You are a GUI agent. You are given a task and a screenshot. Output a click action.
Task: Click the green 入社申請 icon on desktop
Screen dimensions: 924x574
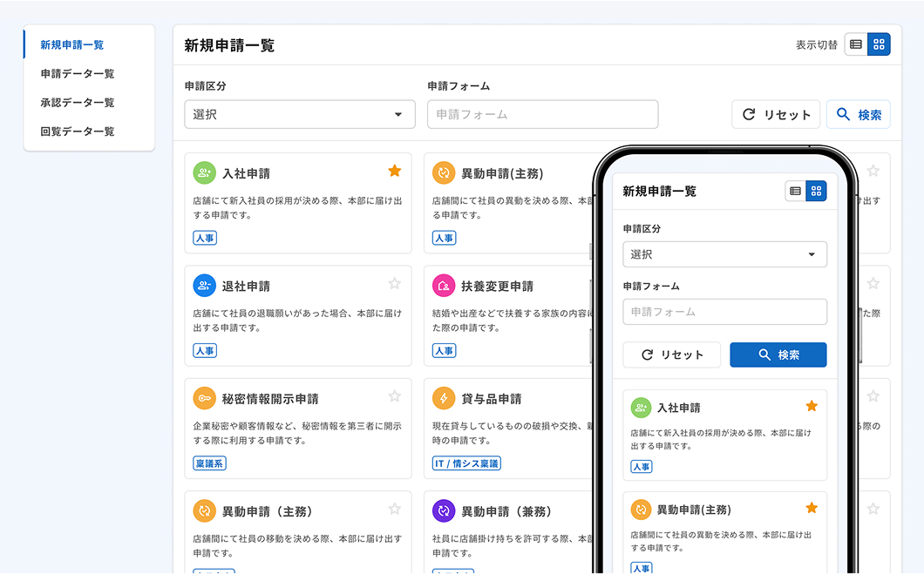click(x=204, y=172)
